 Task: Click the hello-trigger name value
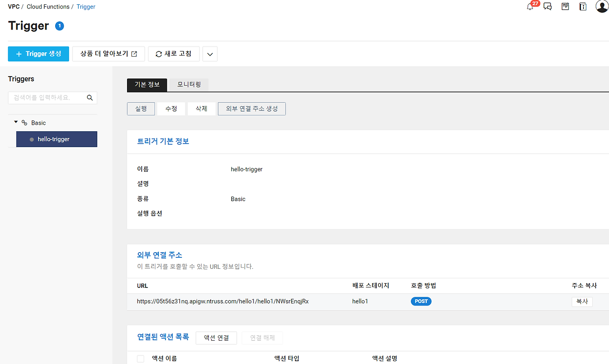click(x=246, y=169)
